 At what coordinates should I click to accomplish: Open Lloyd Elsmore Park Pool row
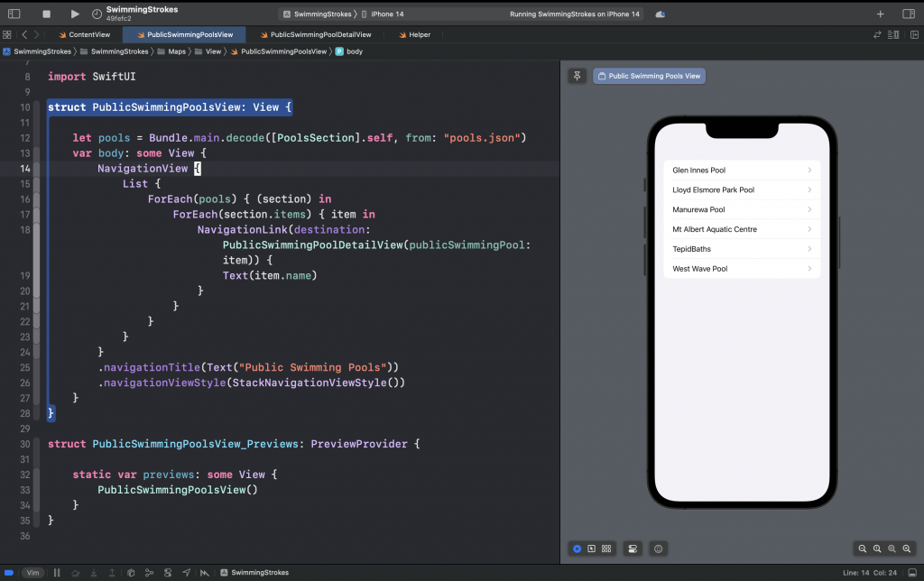click(x=742, y=189)
